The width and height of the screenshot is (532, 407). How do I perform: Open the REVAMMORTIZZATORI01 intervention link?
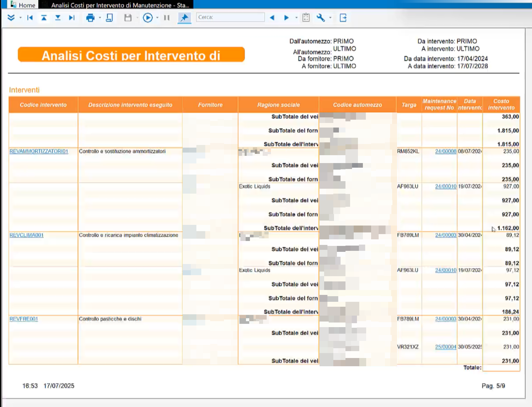[x=39, y=151]
